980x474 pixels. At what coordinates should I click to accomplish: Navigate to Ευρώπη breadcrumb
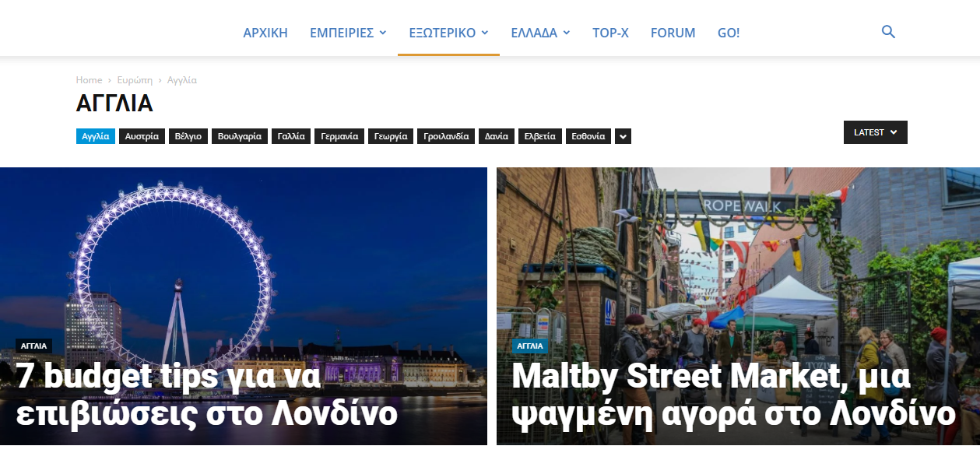click(135, 80)
